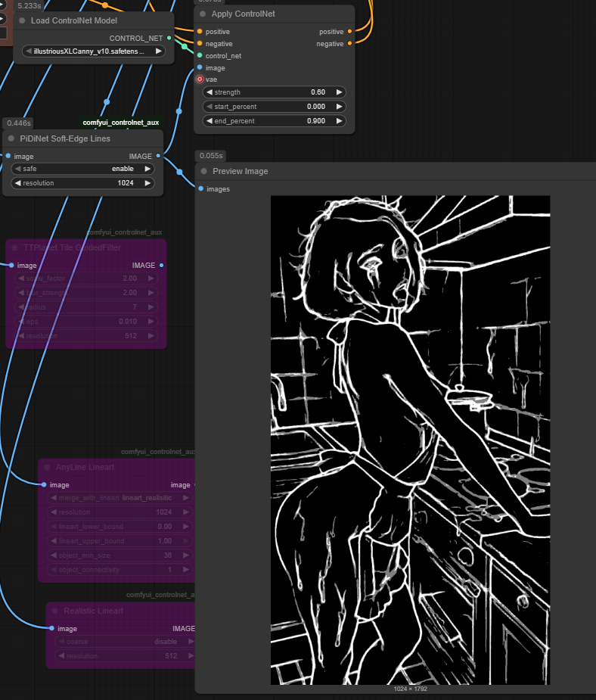Click the Preview Image images input connector
Screen dimensions: 596x700
click(x=200, y=189)
